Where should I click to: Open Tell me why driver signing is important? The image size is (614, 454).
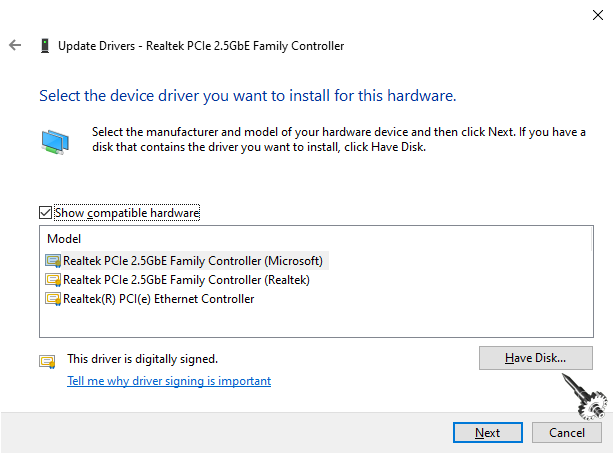[x=169, y=381]
